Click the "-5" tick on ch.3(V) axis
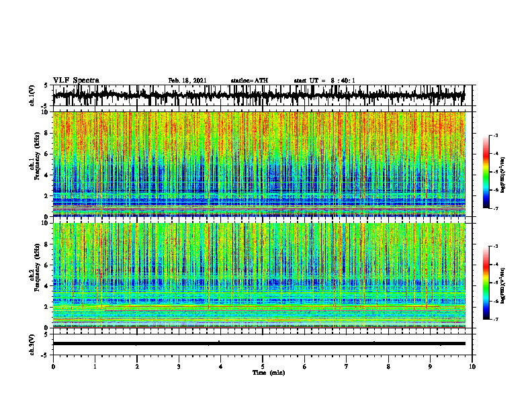The height and width of the screenshot is (411, 532). click(x=44, y=355)
